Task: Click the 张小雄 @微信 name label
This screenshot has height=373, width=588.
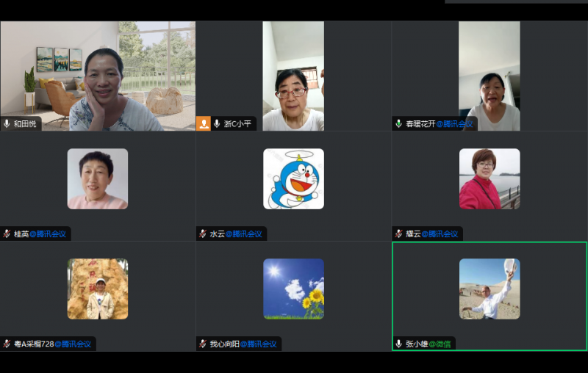Action: coord(430,344)
